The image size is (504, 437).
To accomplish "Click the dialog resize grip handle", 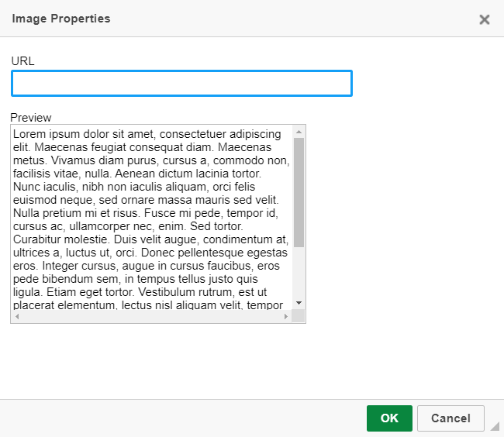I will [495, 426].
